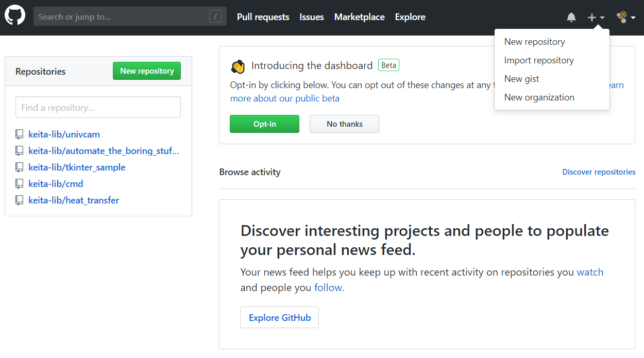Click the green New repository sidebar button
The image size is (644, 358).
coord(147,71)
